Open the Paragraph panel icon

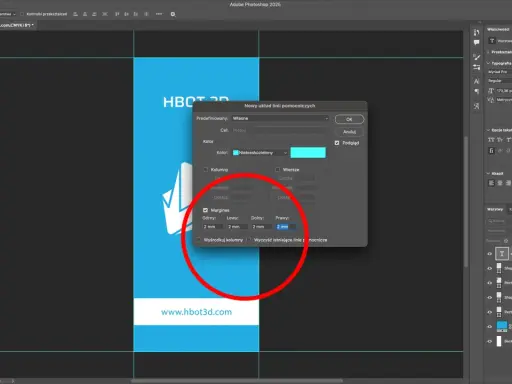(476, 92)
